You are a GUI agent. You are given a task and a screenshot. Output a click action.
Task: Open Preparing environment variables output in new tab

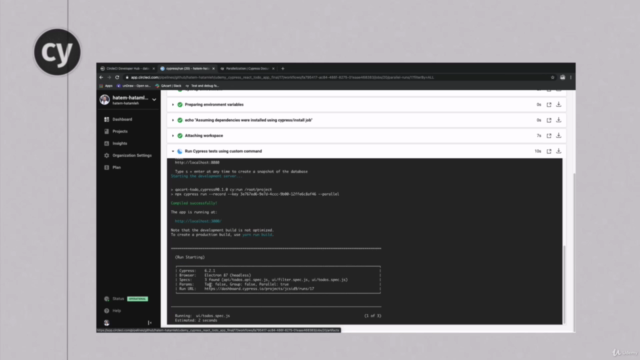[549, 105]
